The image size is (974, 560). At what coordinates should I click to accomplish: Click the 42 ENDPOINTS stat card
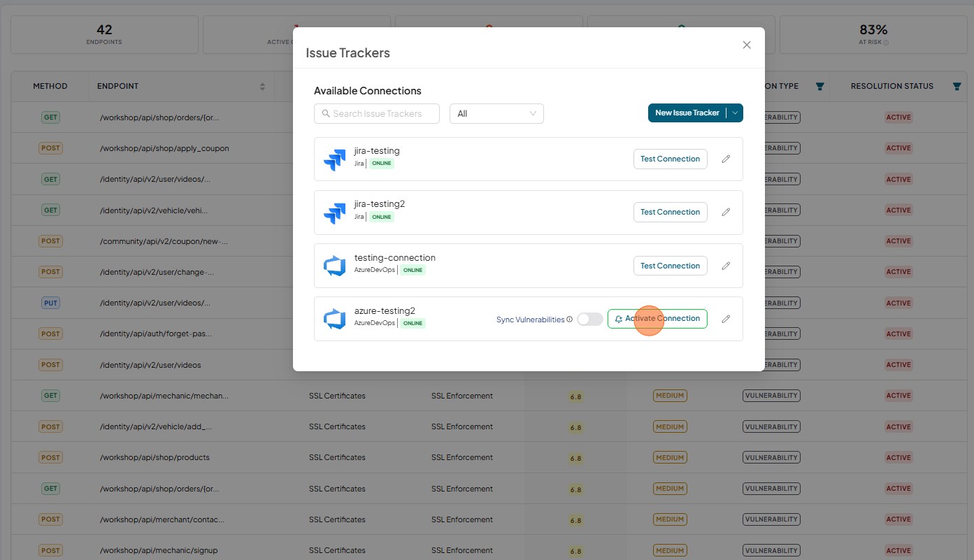coord(104,34)
